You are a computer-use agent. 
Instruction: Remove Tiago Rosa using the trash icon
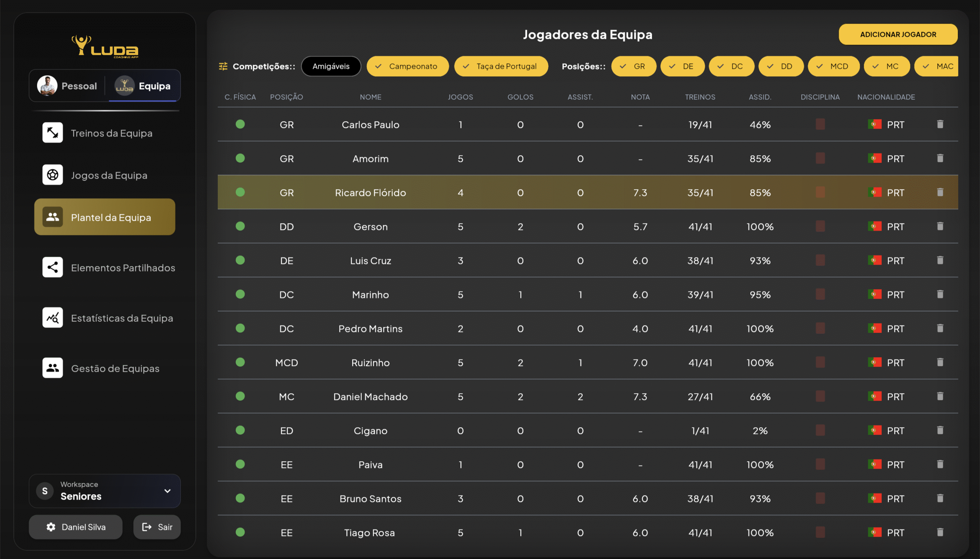click(940, 533)
